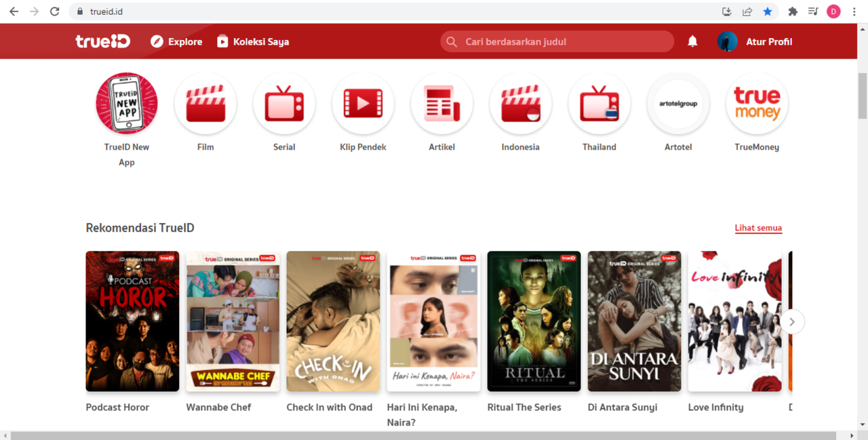Open Love Infinity poster
This screenshot has width=868, height=440.
734,321
